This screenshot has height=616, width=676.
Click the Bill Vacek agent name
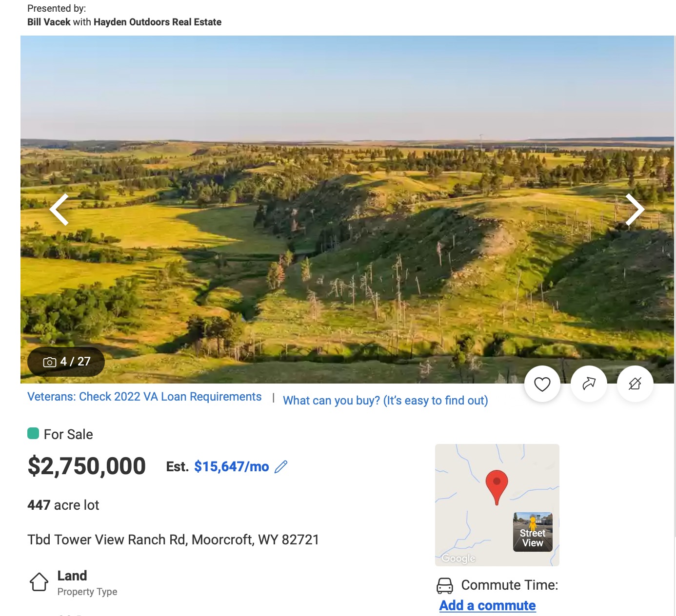(x=49, y=22)
